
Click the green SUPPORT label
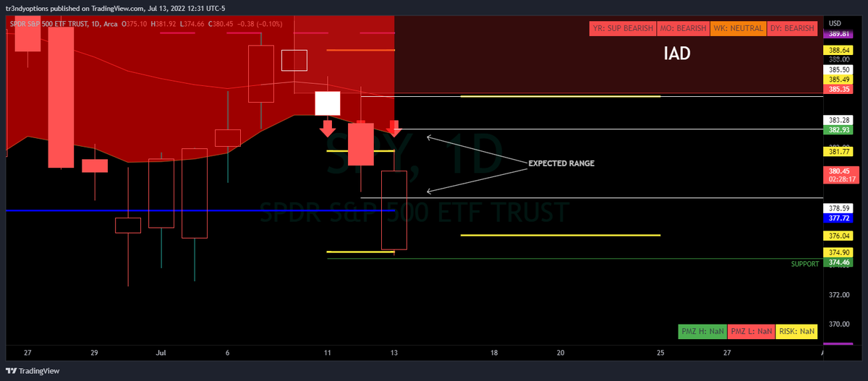(x=805, y=264)
